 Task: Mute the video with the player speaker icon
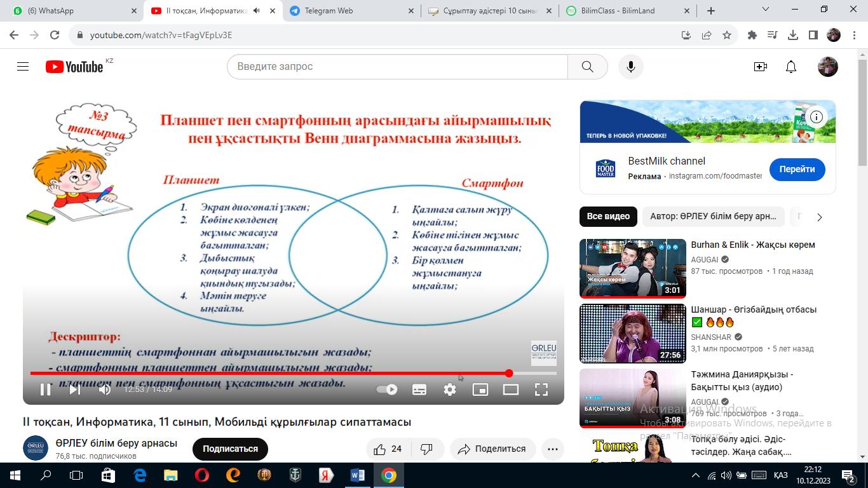(x=105, y=390)
